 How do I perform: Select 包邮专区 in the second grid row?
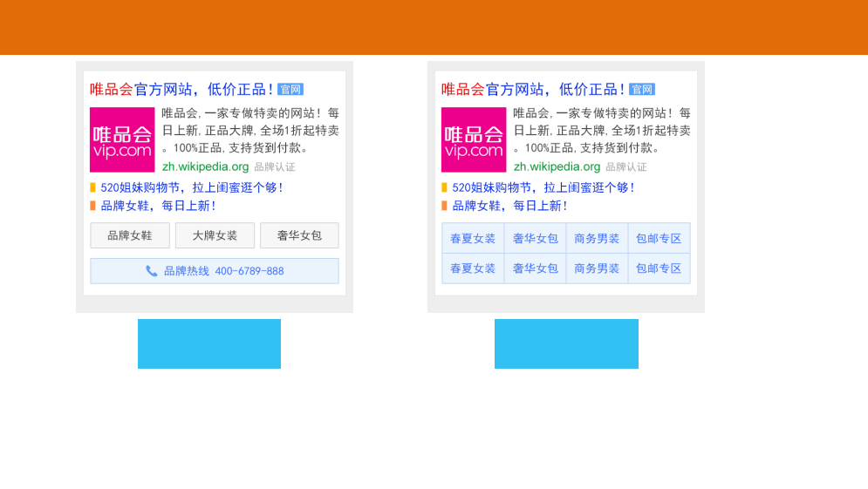[659, 268]
